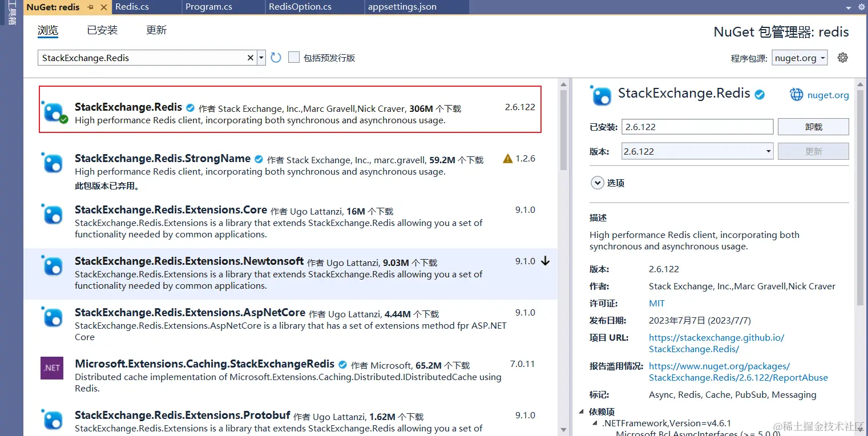Screen dimensions: 868x436
Task: Open the stackexchange.github.io project URL
Action: (x=716, y=343)
